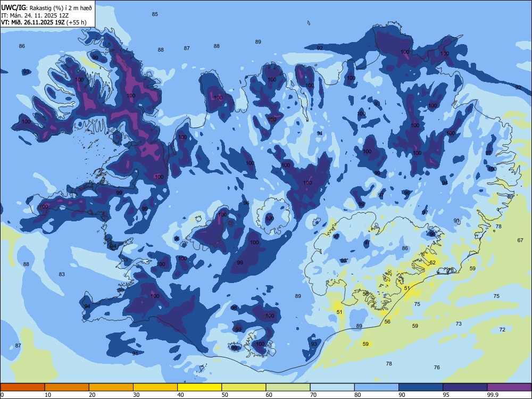Screen dimensions: 532x399
Task: Select the legend tick label 0
Action: point(2,395)
